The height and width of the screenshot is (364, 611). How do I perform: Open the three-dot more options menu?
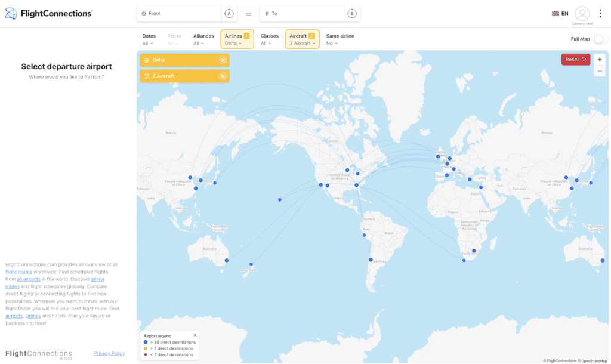[x=600, y=13]
